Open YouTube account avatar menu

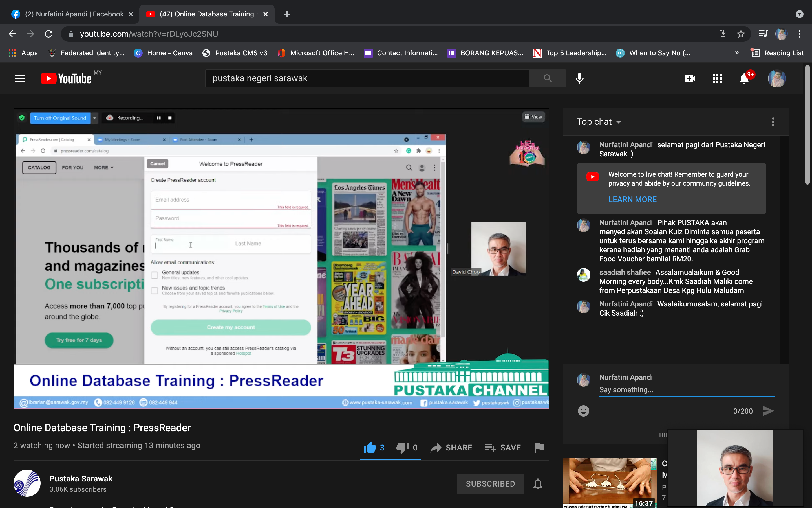(777, 78)
